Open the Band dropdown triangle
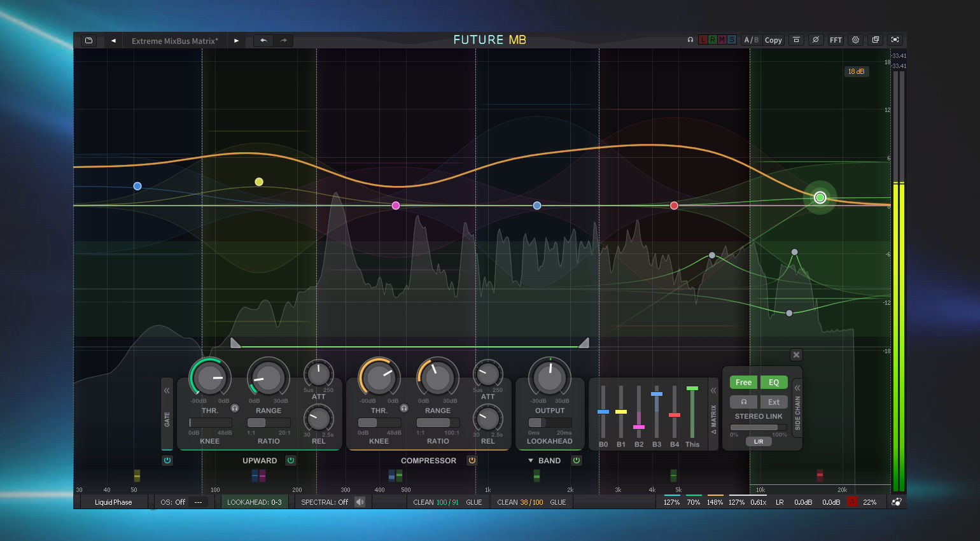This screenshot has height=541, width=980. [531, 460]
